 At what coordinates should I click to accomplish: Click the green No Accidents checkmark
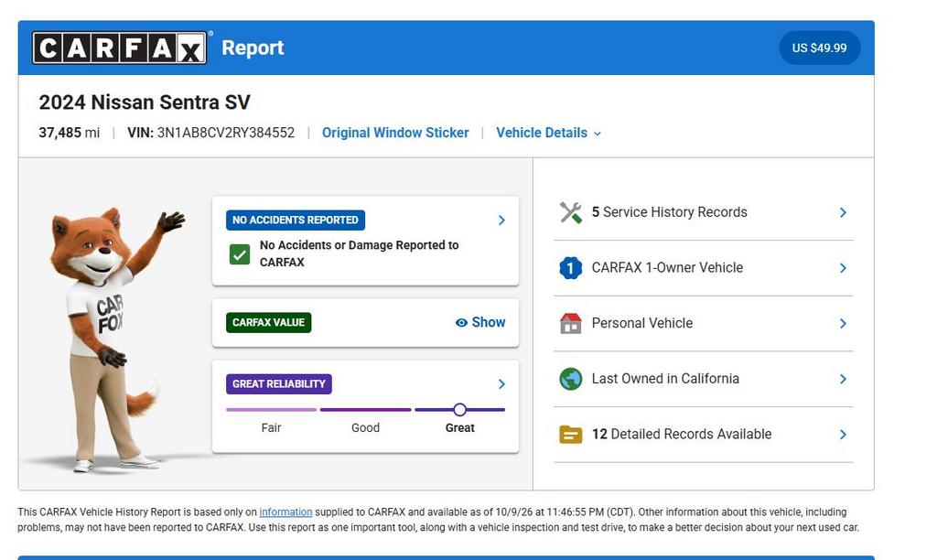coord(240,254)
